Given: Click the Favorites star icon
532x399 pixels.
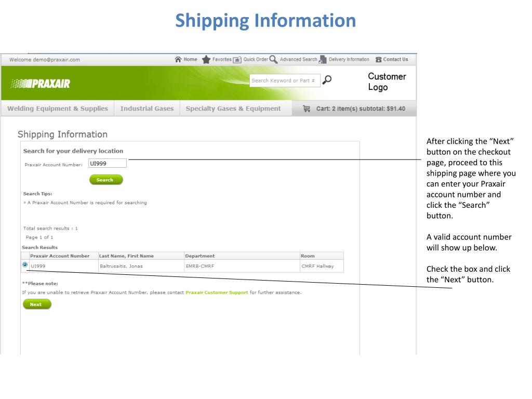Looking at the screenshot, I should tap(206, 60).
